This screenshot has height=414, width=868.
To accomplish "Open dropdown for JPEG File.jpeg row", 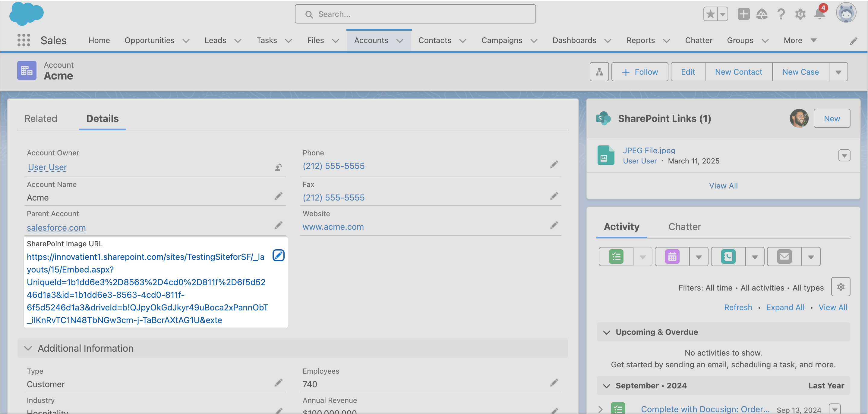I will 844,155.
